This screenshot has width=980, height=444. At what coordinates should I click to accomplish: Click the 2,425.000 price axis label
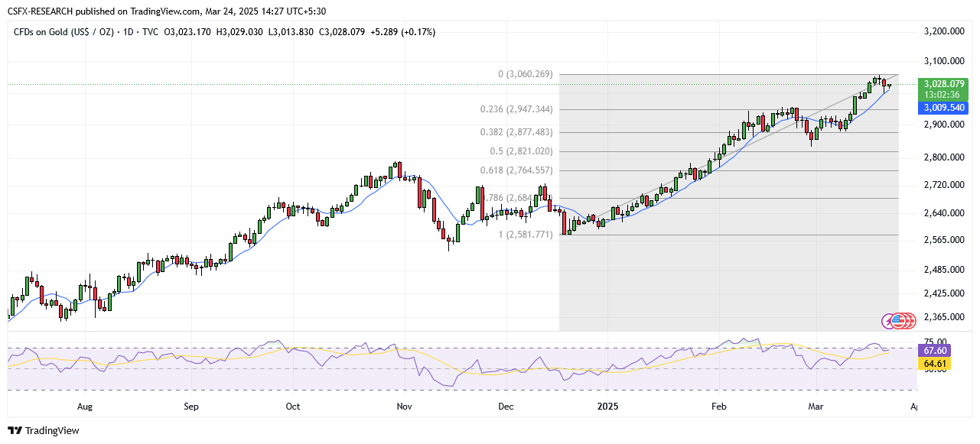coord(943,293)
